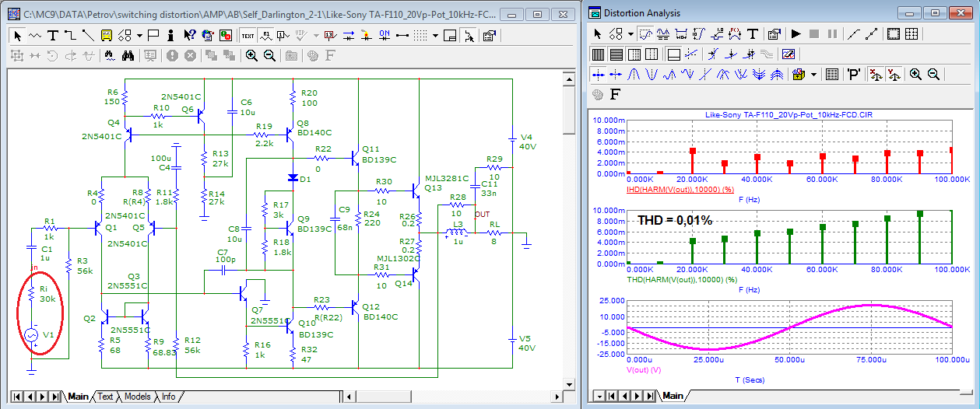Toggle Grid Text display button
Image resolution: width=980 pixels, height=409 pixels.
coord(248,36)
